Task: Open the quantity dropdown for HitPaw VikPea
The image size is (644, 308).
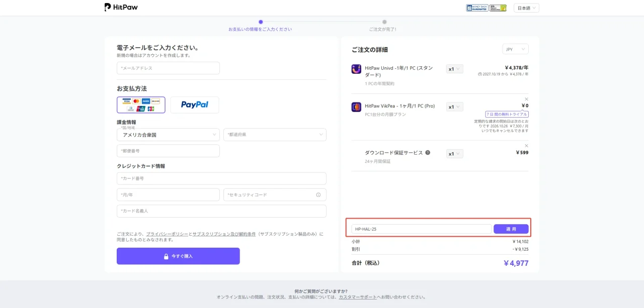Action: click(x=454, y=107)
